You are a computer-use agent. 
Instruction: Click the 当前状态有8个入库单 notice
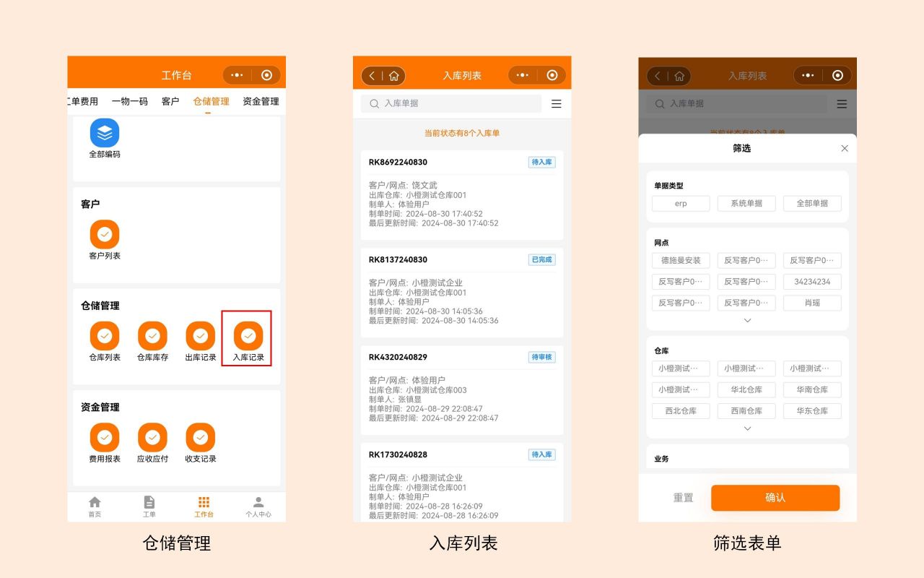(x=462, y=134)
